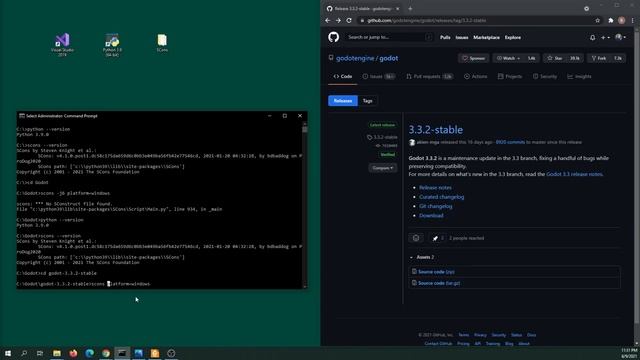Viewport: 640px width, 360px height.
Task: Click the Windows Start button
Action: (x=8, y=353)
